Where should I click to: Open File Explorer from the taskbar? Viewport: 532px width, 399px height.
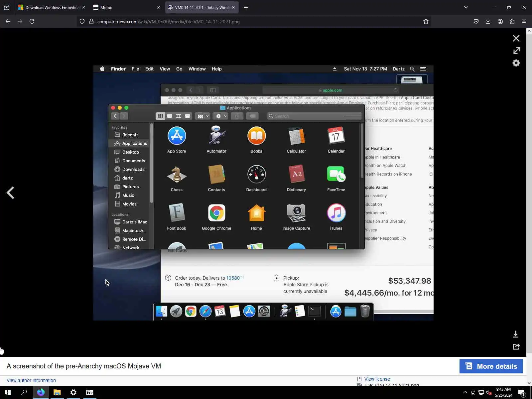tap(57, 392)
